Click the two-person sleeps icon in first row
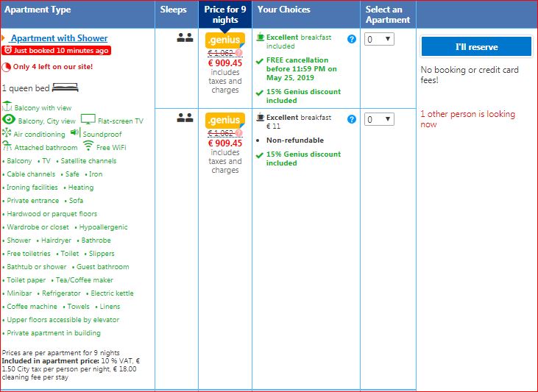This screenshot has height=392, width=538. pyautogui.click(x=185, y=38)
